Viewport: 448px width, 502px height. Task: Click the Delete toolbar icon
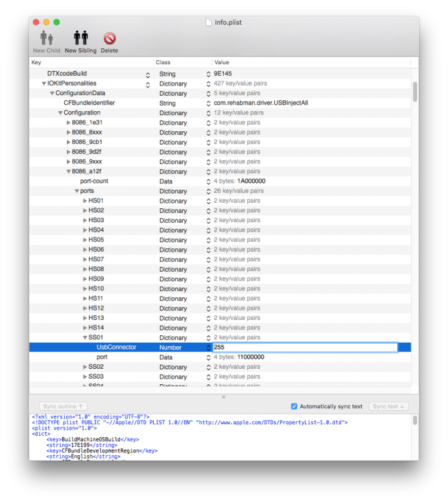click(x=110, y=38)
